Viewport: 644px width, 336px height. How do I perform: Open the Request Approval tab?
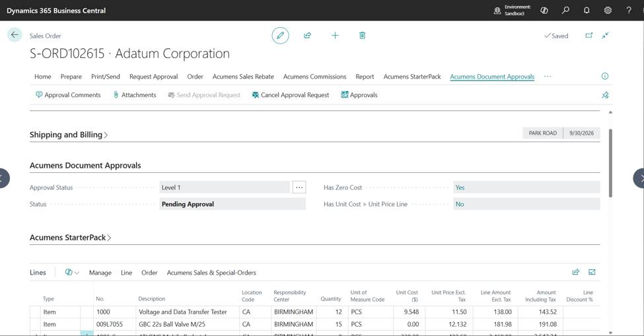(x=154, y=77)
